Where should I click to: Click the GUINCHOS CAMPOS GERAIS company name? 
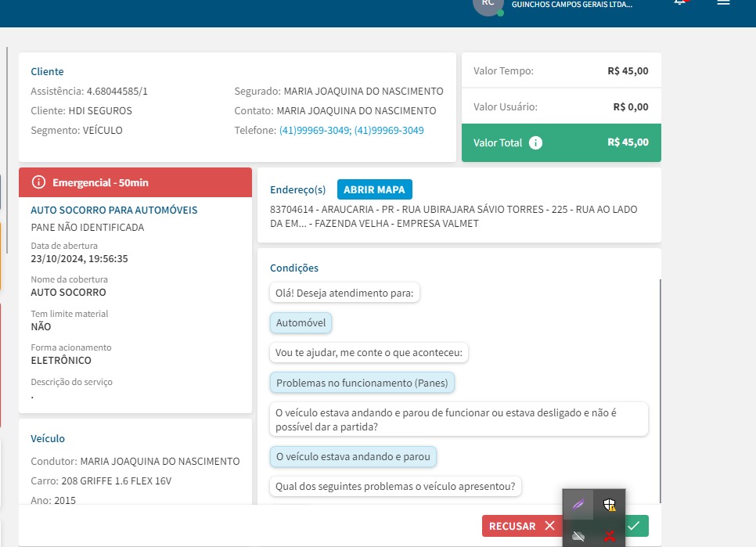coord(571,5)
